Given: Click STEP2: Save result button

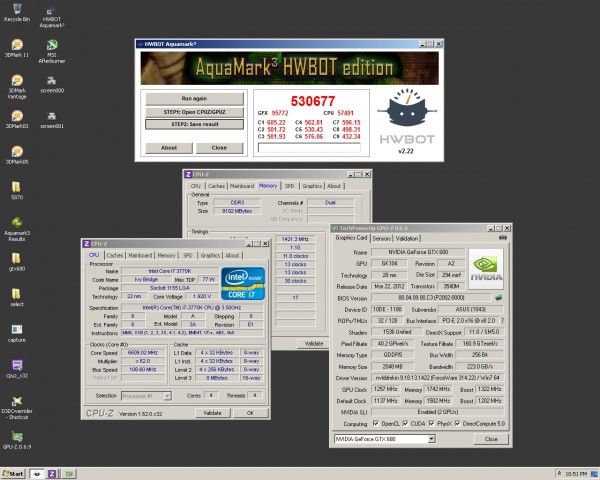Looking at the screenshot, I should tap(194, 124).
